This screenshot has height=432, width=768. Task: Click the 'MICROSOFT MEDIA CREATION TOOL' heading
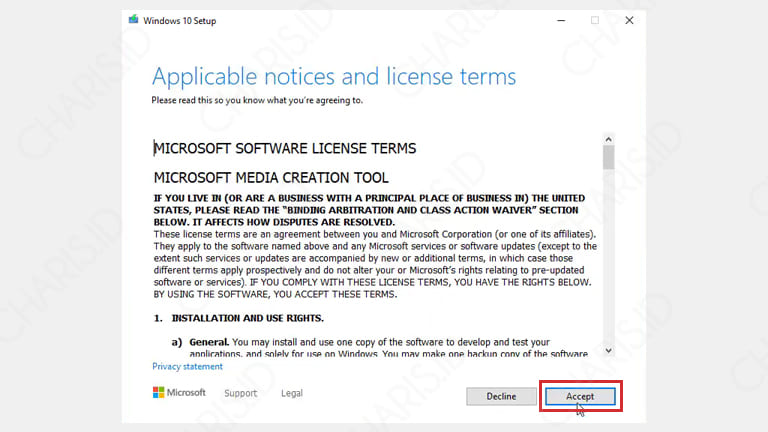[271, 178]
